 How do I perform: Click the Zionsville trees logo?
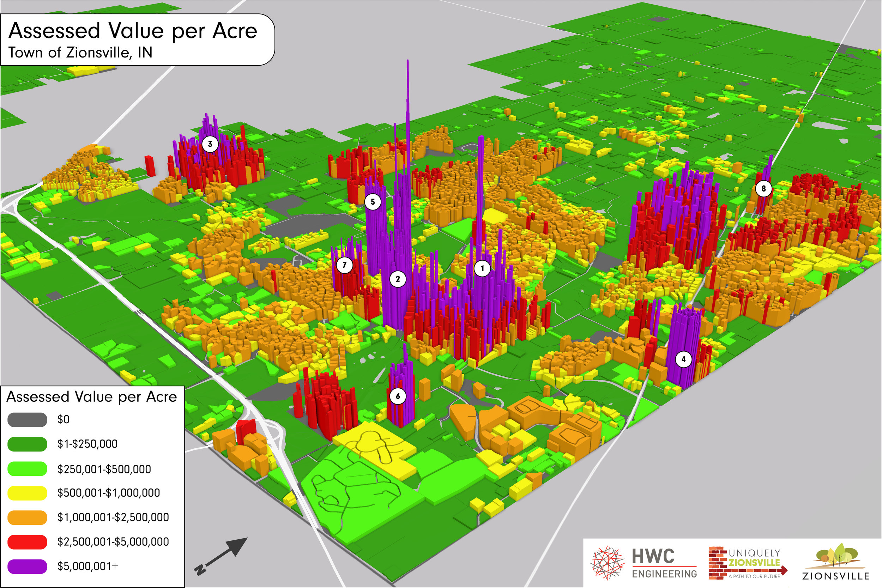pos(836,563)
